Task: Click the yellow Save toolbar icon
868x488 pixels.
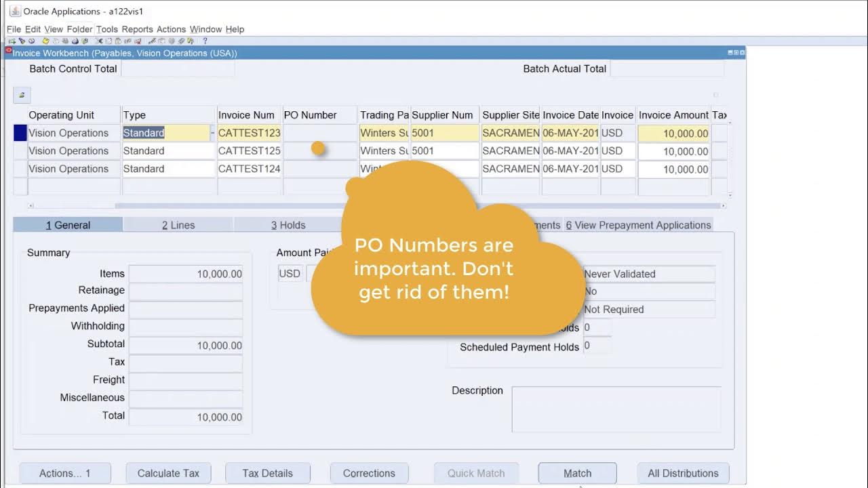Action: (x=45, y=41)
